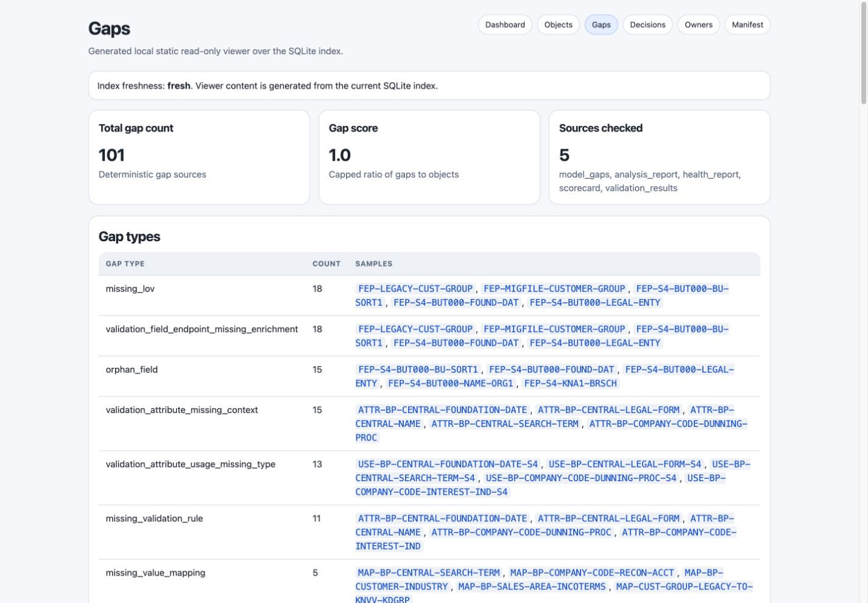Click count 5 in missing_value_mapping row

[x=315, y=573]
